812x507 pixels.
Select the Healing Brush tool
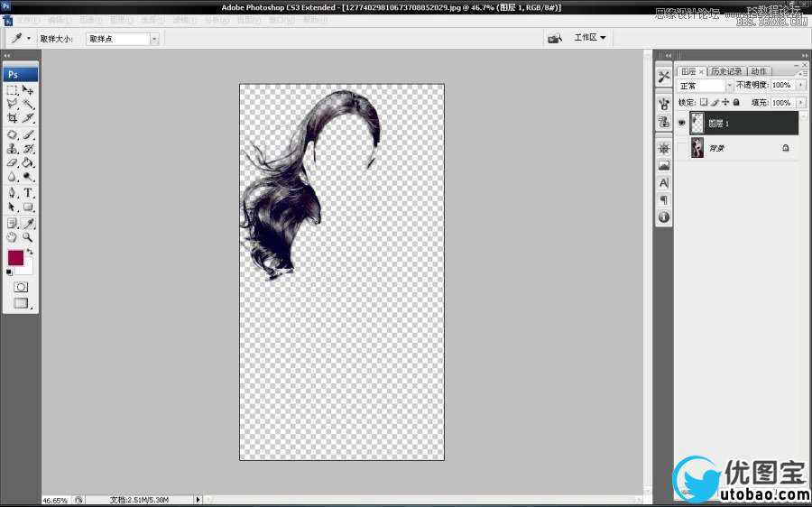(13, 134)
